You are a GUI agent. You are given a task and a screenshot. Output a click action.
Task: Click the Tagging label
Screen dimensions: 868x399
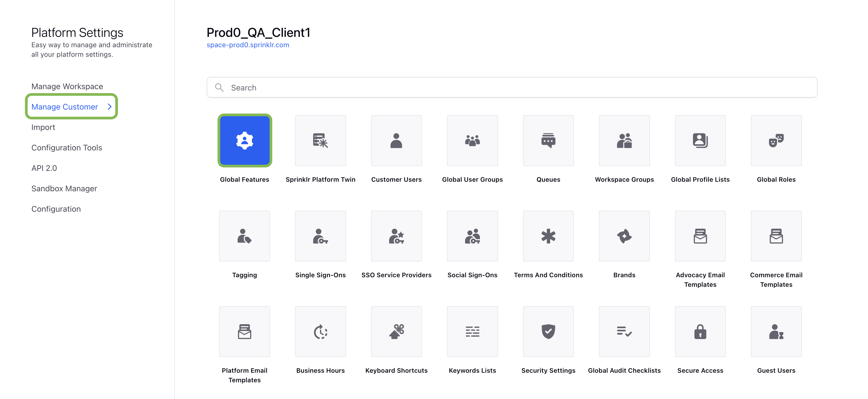tap(245, 275)
